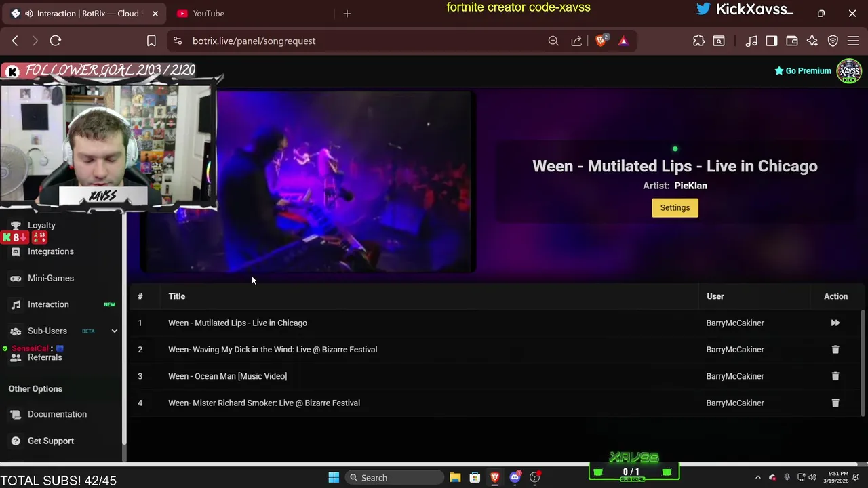
Task: Open the volume control in system tray
Action: pyautogui.click(x=812, y=478)
